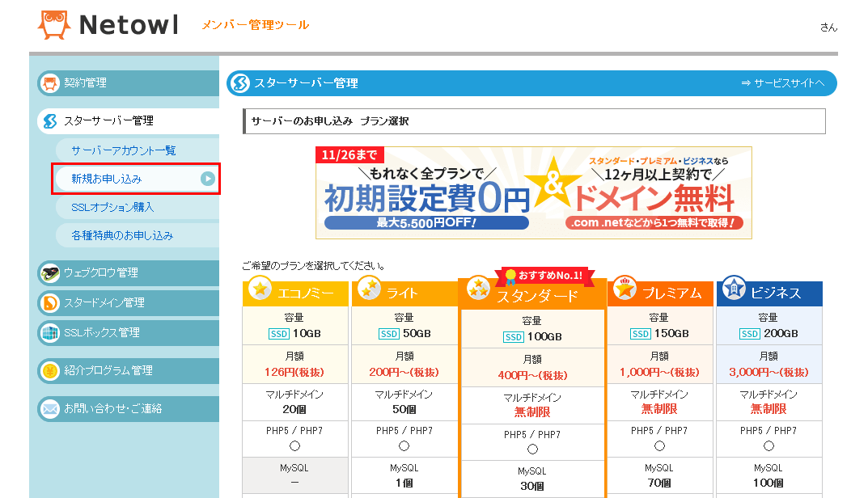Open SSLオプション購入 link

[x=138, y=207]
